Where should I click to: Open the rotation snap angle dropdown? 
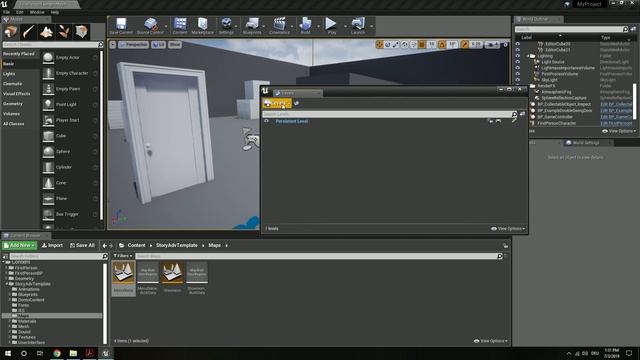pos(452,44)
